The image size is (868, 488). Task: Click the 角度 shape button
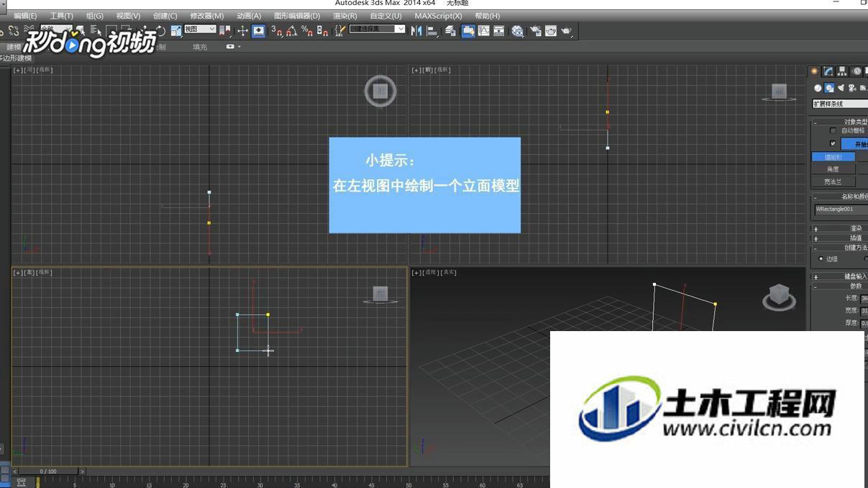(833, 169)
